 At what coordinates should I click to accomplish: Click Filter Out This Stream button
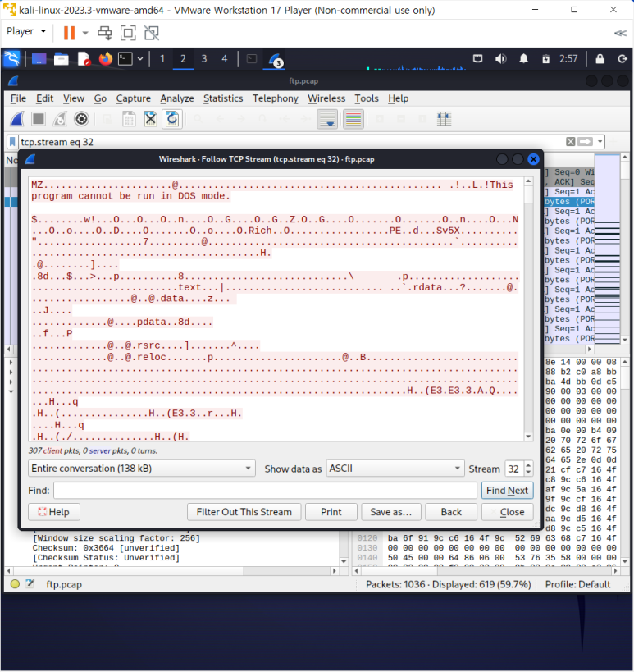[244, 512]
